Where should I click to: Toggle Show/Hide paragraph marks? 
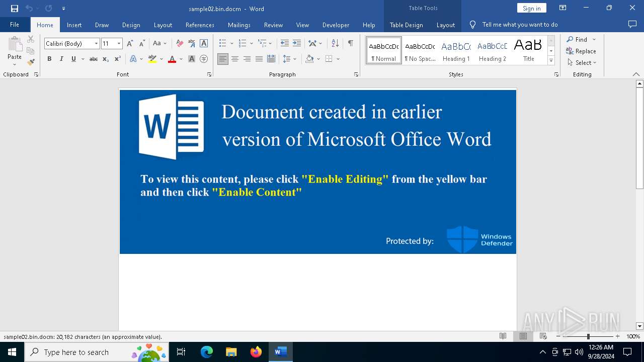click(350, 43)
